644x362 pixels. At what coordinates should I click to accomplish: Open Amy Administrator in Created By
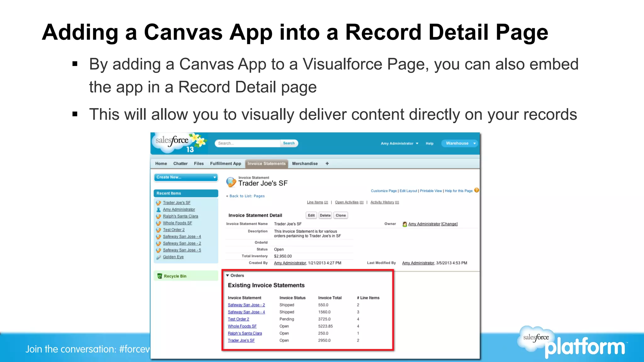pyautogui.click(x=290, y=263)
